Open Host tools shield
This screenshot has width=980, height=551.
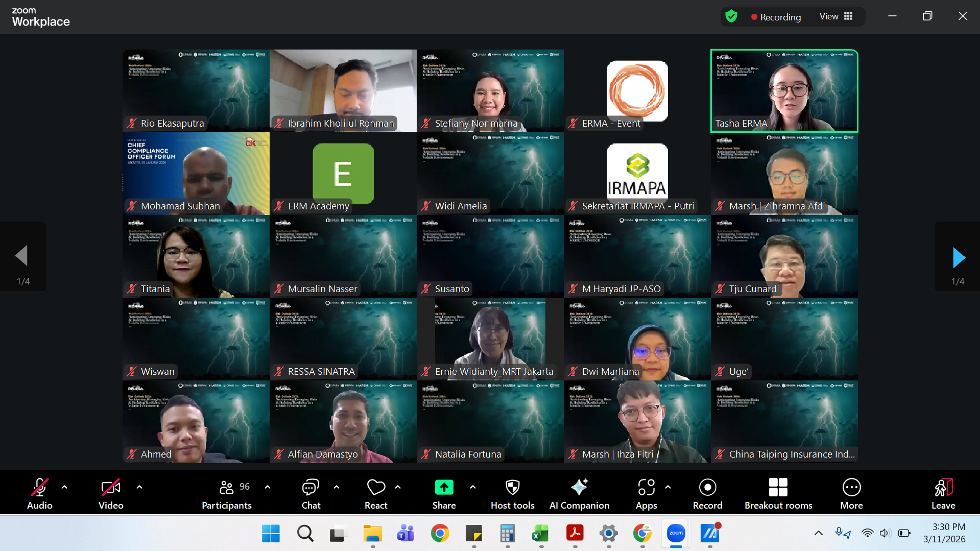[512, 493]
